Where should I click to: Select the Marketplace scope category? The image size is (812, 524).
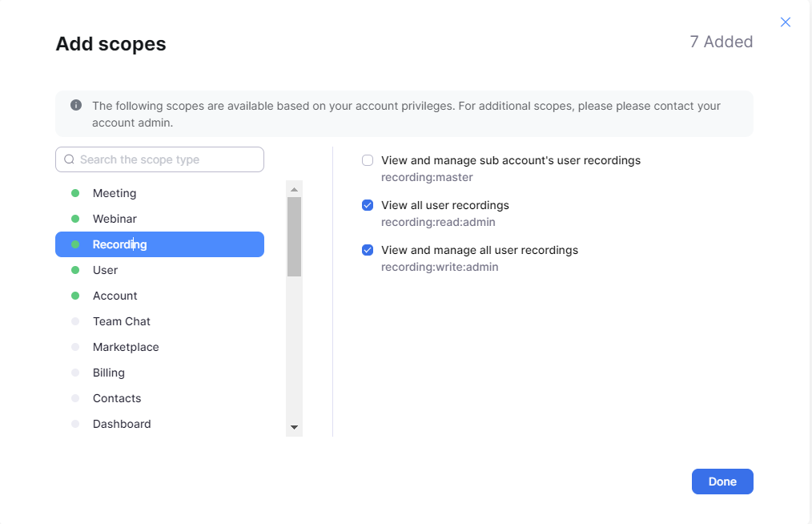point(126,347)
